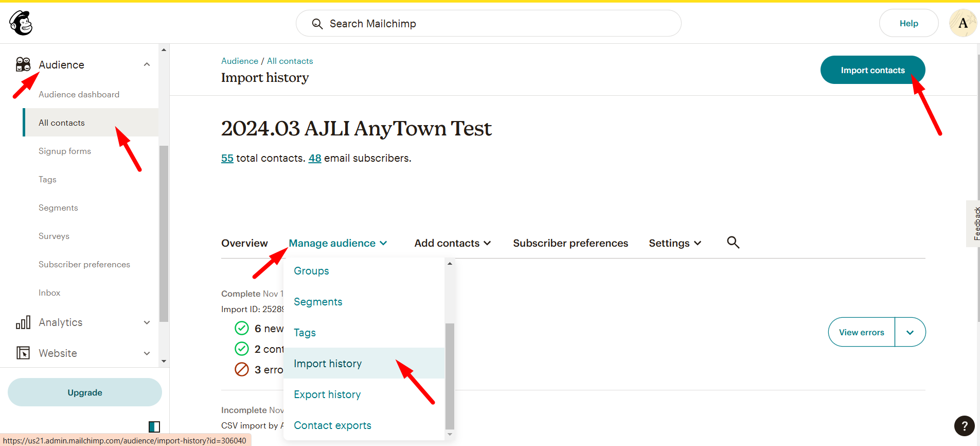The height and width of the screenshot is (446, 980).
Task: Click the Audience sidebar heading
Action: (61, 64)
